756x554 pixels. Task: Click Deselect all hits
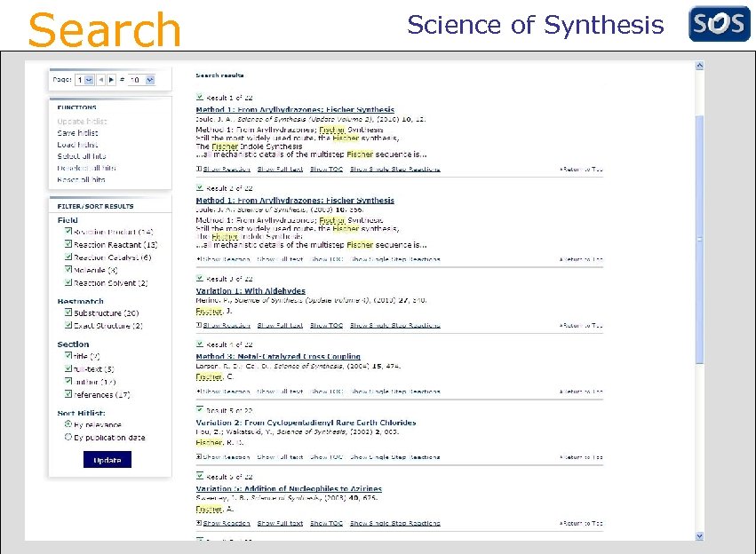click(86, 168)
